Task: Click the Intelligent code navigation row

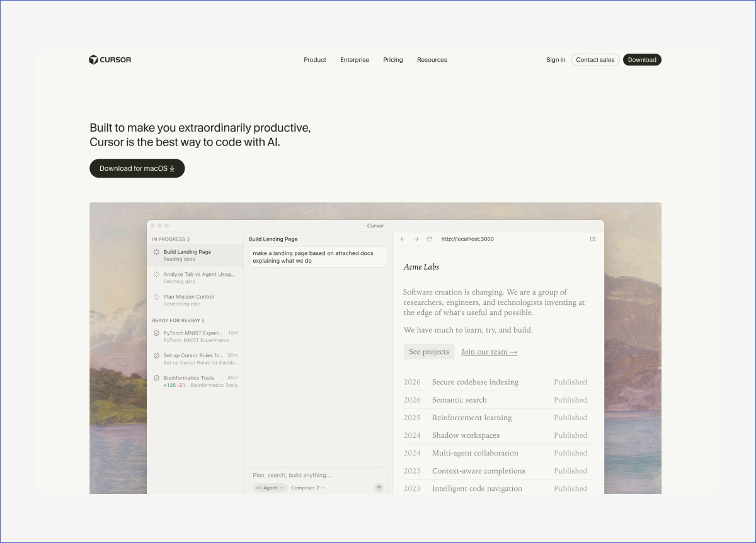Action: coord(498,488)
